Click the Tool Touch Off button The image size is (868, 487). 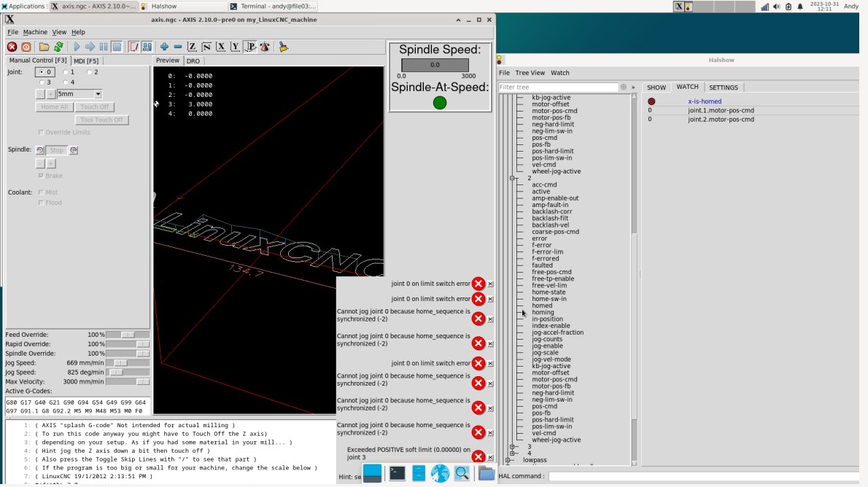point(102,120)
